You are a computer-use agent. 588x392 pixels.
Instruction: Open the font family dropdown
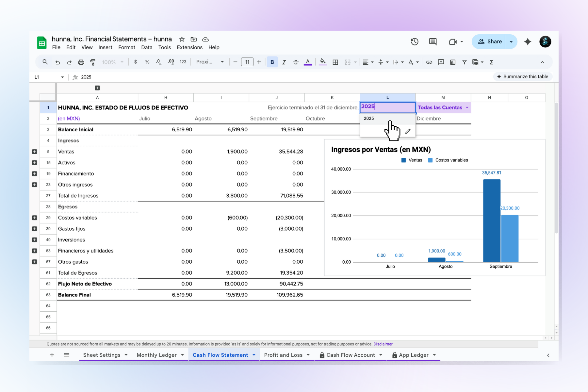coord(210,62)
